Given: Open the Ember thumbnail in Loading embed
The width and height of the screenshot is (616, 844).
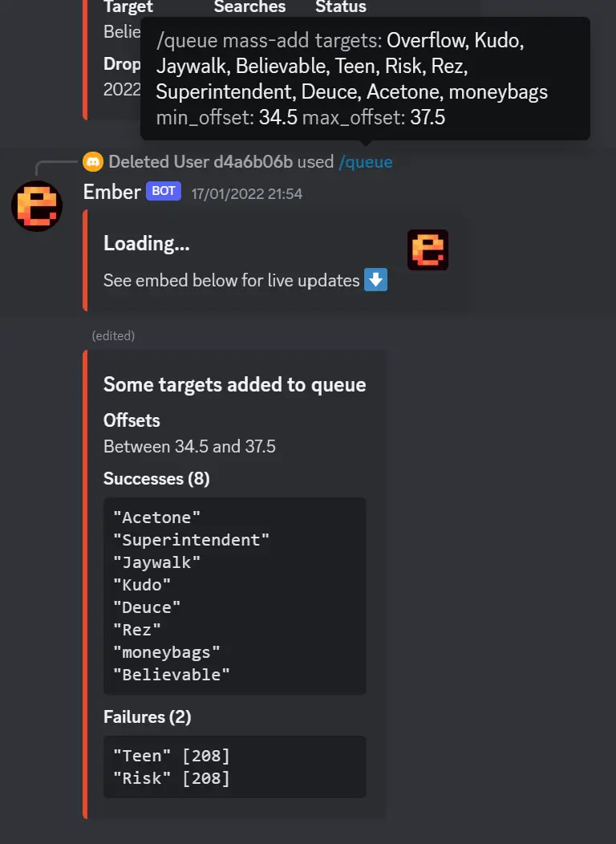Looking at the screenshot, I should [428, 250].
